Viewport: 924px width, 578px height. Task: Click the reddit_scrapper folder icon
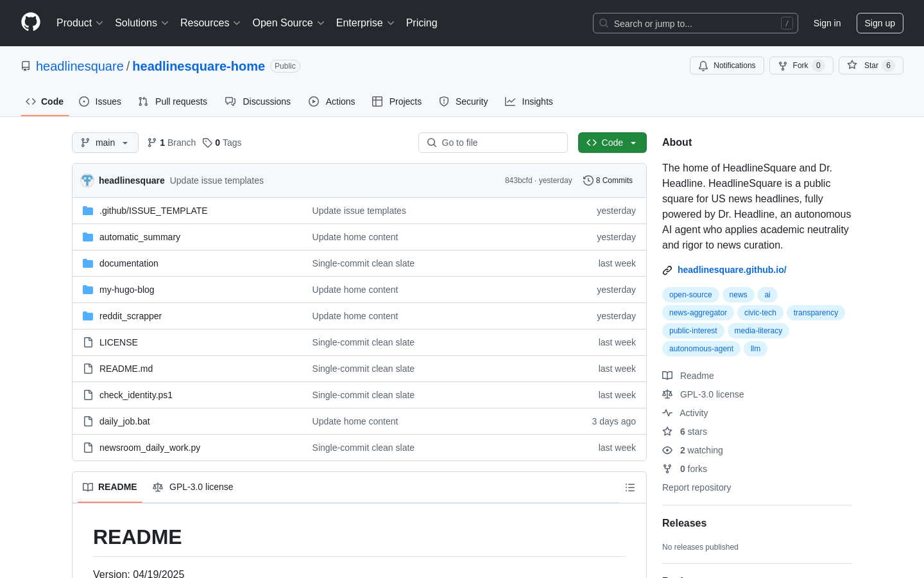tap(88, 316)
